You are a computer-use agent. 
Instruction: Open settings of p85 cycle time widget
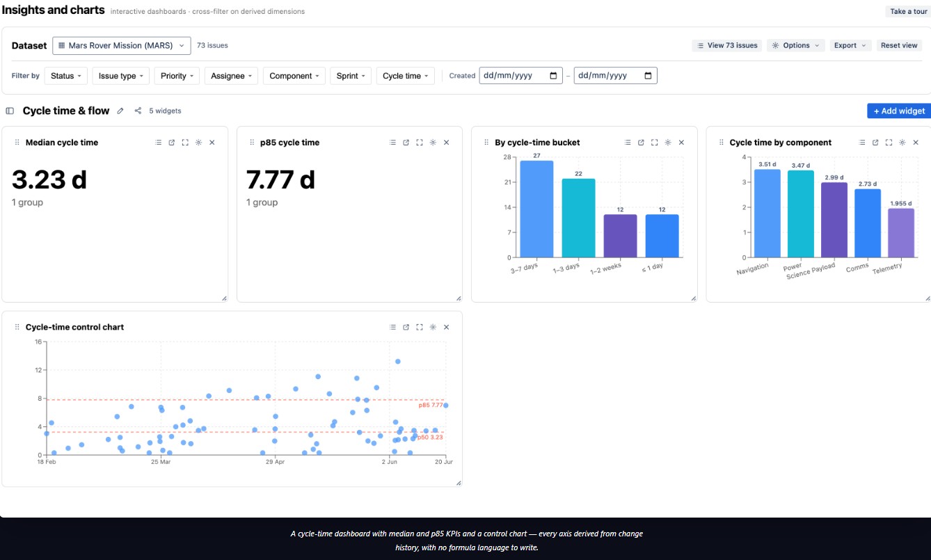pos(433,143)
